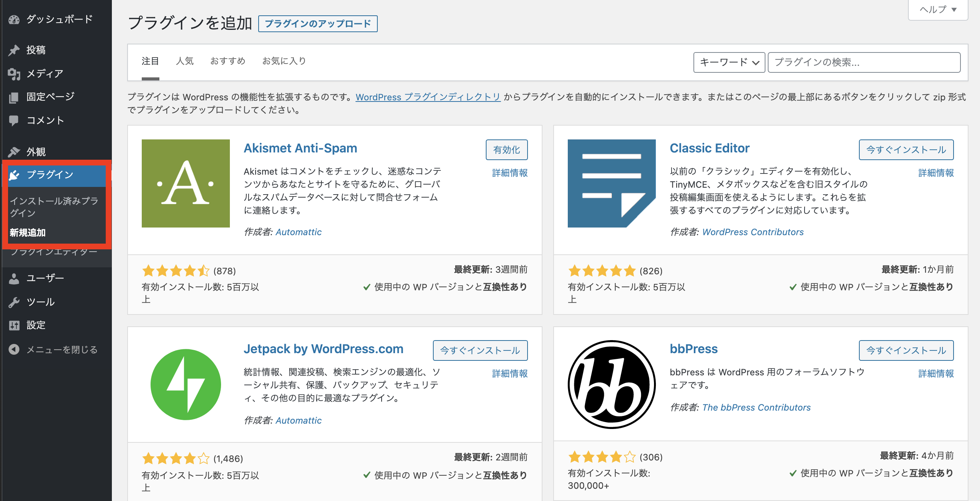Open 投稿 in the sidebar
The width and height of the screenshot is (980, 501).
57,50
